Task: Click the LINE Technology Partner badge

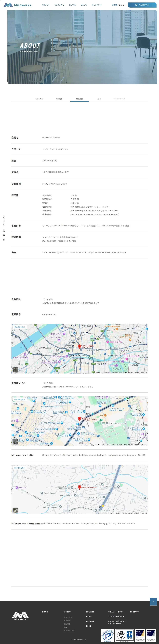Action: 140,635
